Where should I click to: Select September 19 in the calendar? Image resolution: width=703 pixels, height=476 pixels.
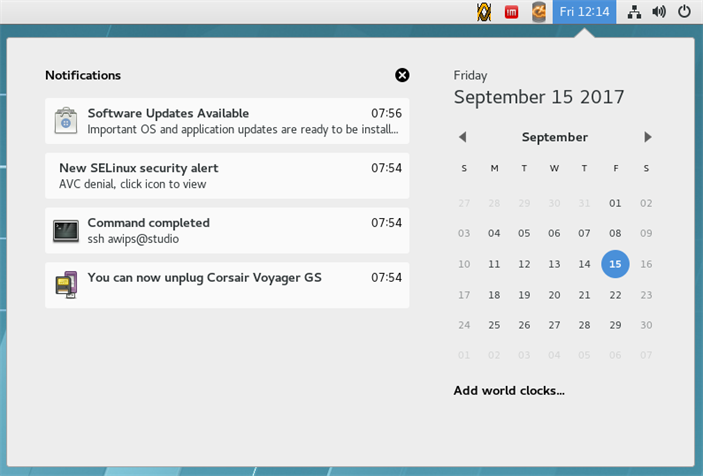tap(524, 295)
